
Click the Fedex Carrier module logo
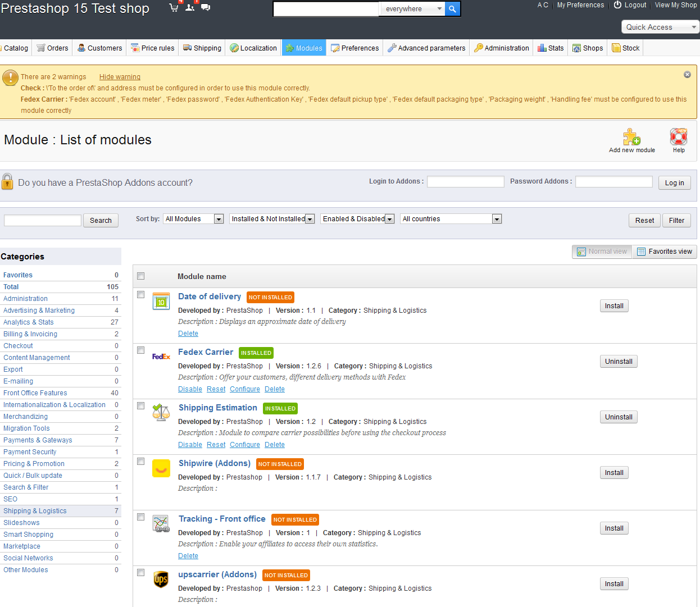coord(161,357)
